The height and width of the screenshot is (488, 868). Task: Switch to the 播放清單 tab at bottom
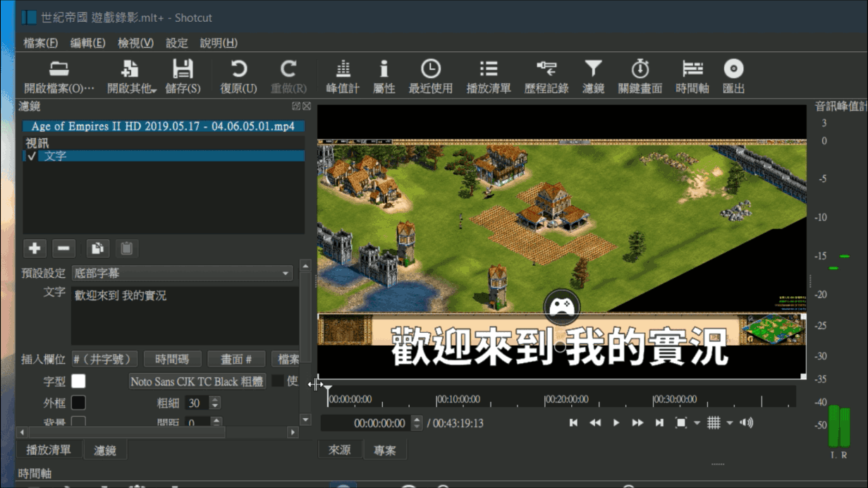click(49, 450)
